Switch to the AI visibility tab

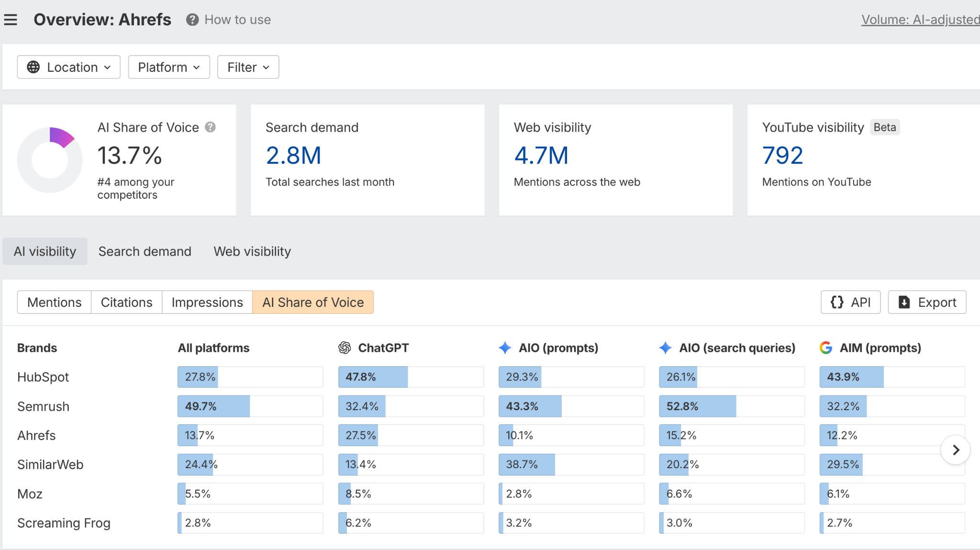(x=45, y=251)
